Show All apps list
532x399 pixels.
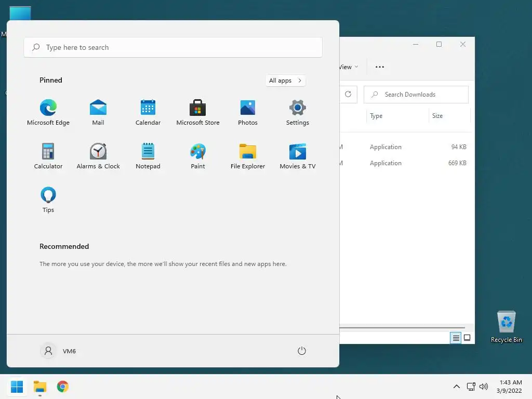285,81
